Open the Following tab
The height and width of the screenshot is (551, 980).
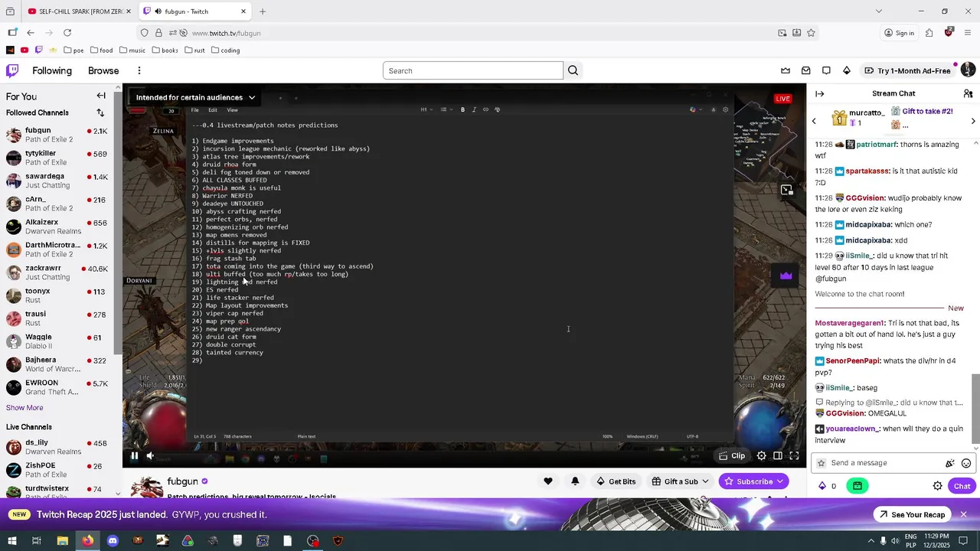point(52,70)
